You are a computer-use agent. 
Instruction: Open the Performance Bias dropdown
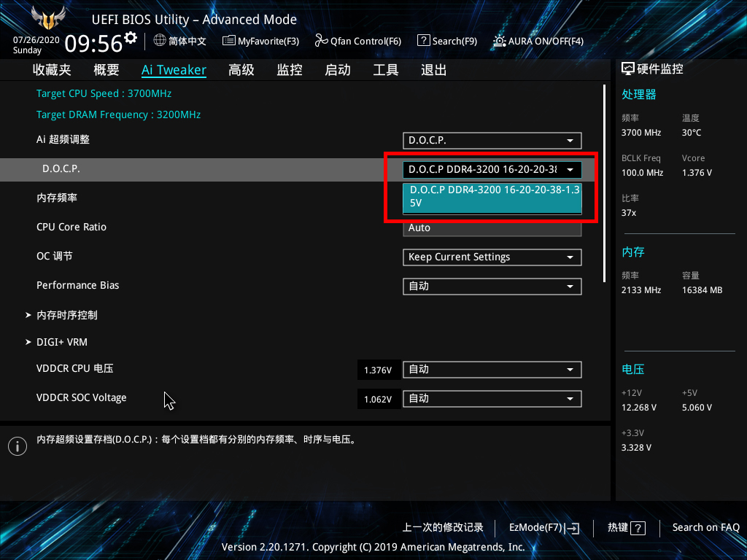click(x=492, y=286)
